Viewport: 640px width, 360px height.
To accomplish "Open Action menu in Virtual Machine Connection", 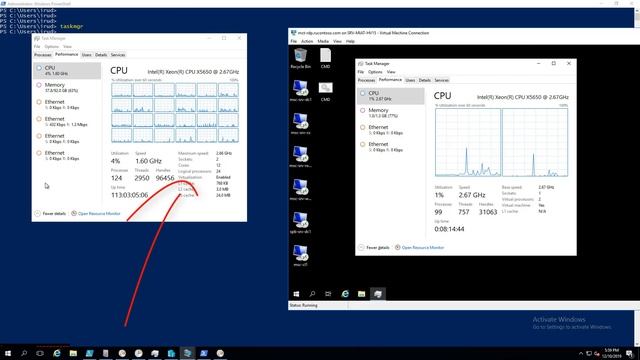I will click(307, 41).
